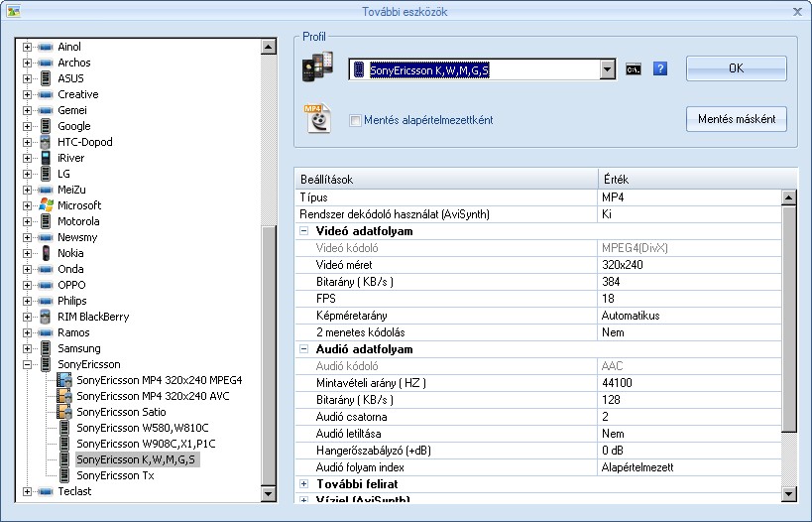Select the Philips brand in tree

click(x=72, y=301)
